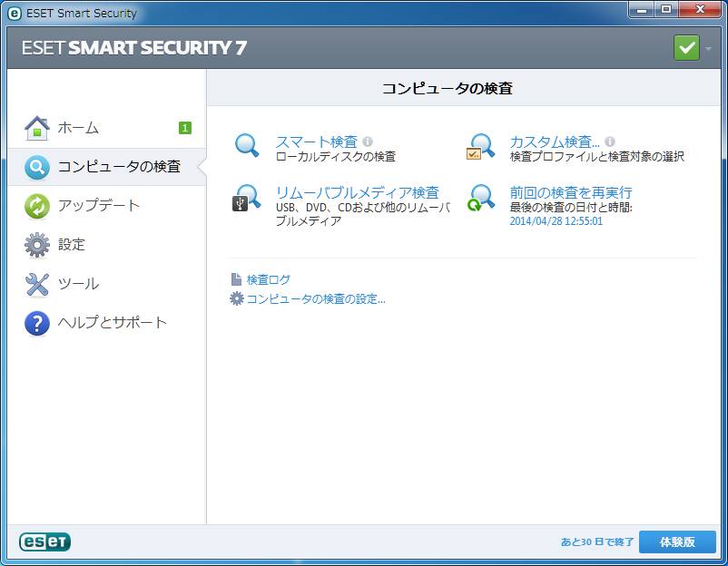Click the Rerun last scan icon
728x566 pixels.
[481, 198]
